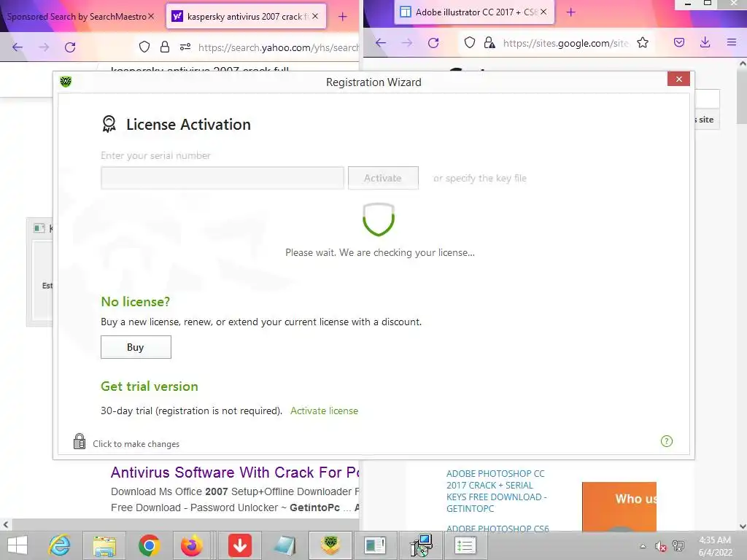Click the serial number input field
The image size is (747, 560).
tap(222, 178)
